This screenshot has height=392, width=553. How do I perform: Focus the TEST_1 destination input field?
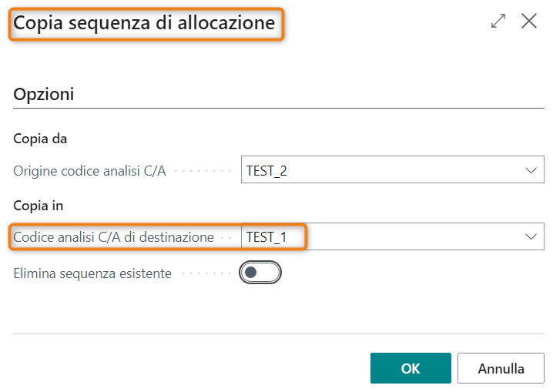381,237
